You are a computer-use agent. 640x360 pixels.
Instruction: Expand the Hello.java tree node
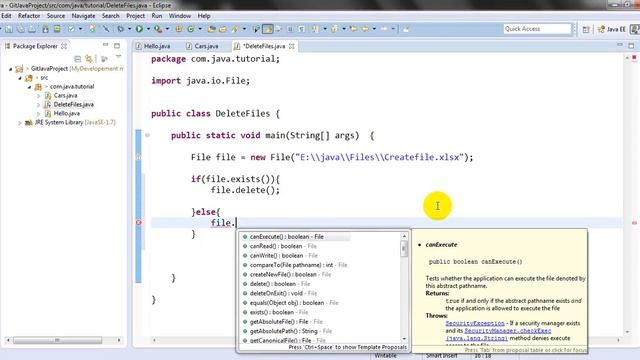(39, 114)
